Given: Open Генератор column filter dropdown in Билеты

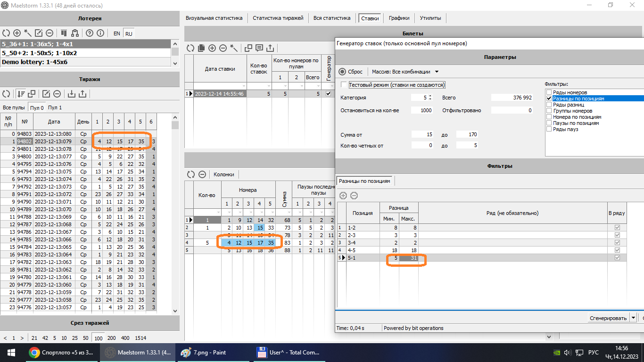Looking at the screenshot, I should pyautogui.click(x=331, y=86).
